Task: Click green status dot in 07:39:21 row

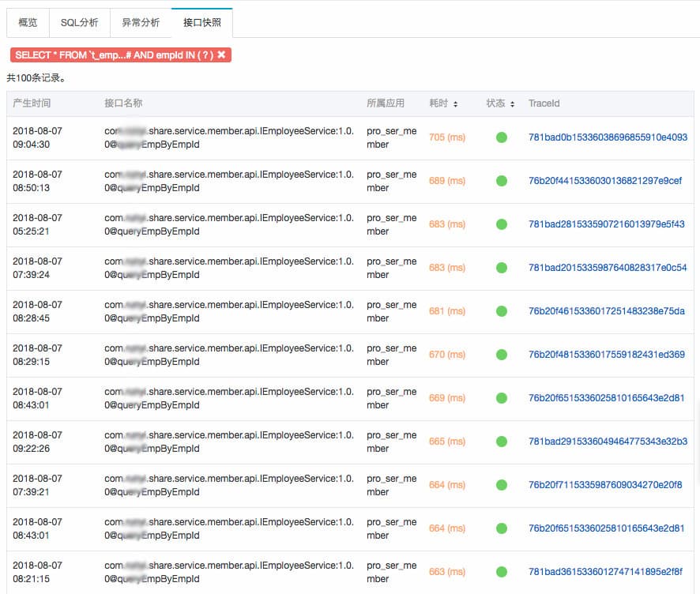Action: coord(502,485)
